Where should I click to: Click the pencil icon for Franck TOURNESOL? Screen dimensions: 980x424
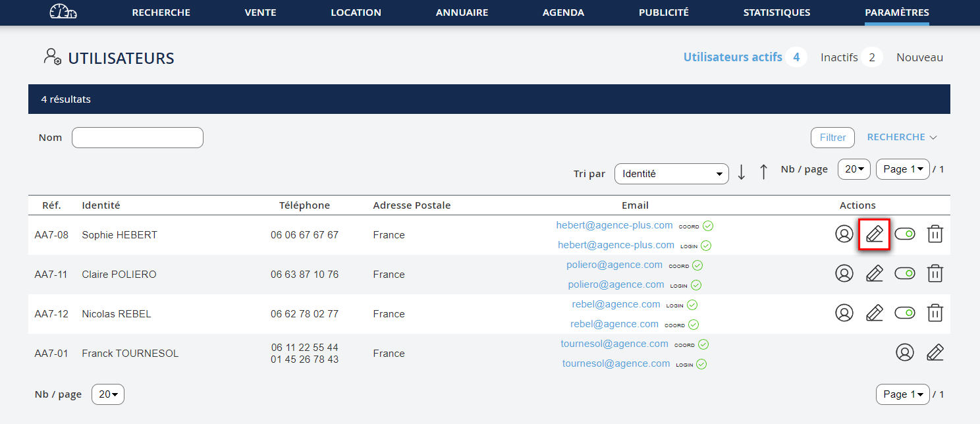[x=935, y=353]
